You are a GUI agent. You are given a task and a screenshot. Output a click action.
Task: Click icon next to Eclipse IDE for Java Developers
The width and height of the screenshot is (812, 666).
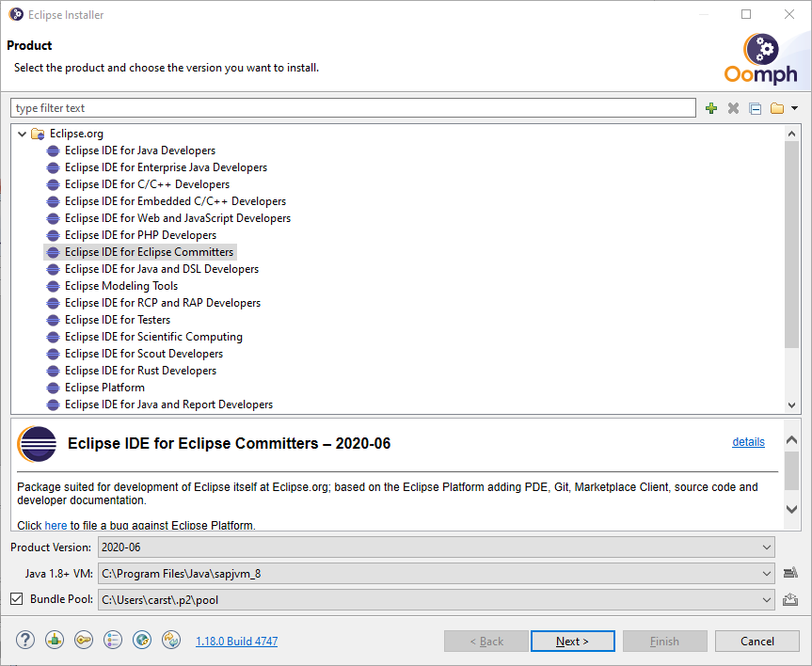[53, 151]
